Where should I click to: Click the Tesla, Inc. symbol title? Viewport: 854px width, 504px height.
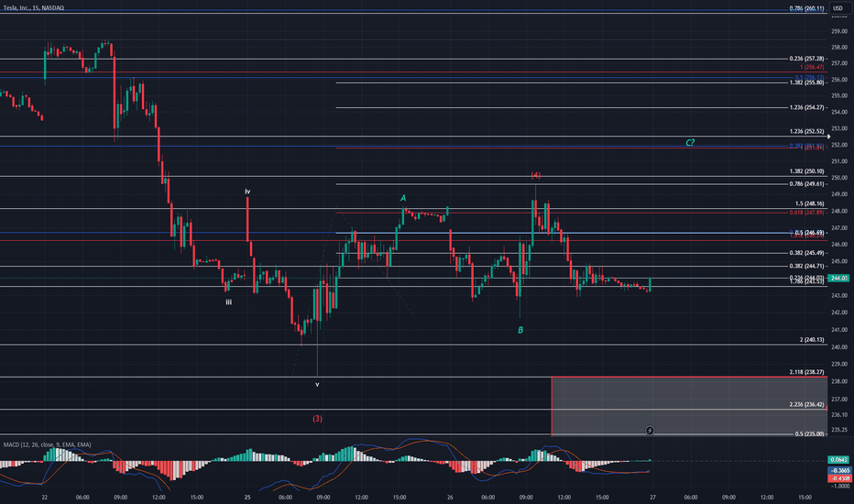33,7
